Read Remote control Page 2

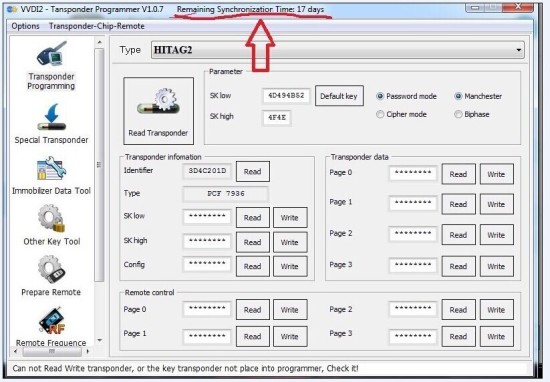pyautogui.click(x=458, y=310)
